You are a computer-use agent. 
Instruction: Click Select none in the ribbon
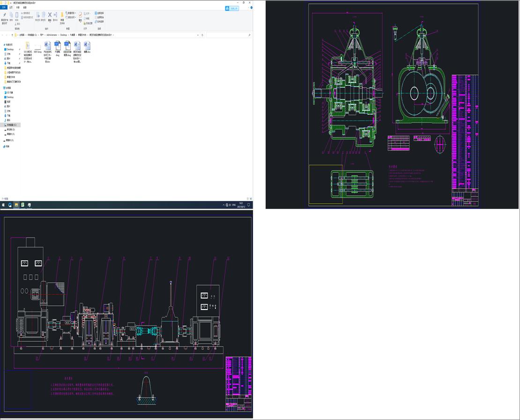click(99, 17)
